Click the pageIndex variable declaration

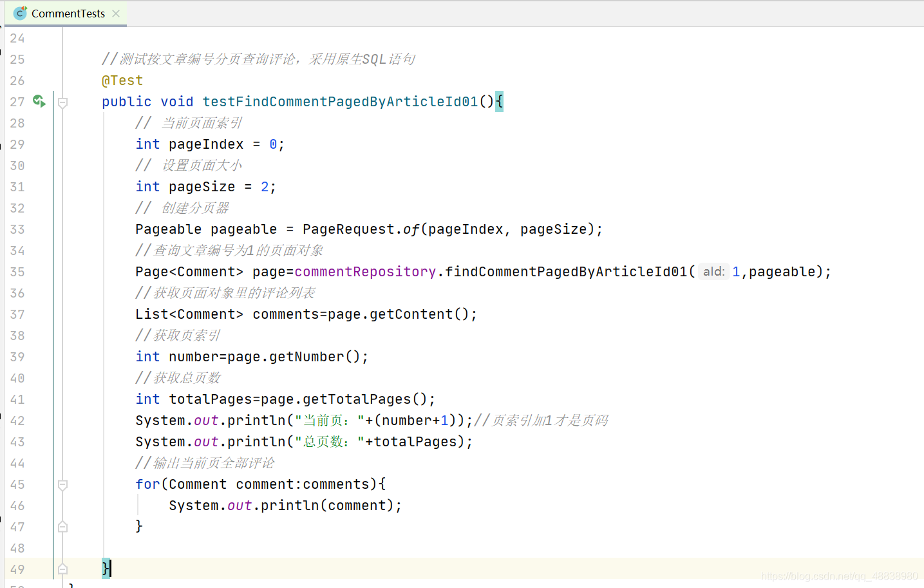click(x=206, y=144)
